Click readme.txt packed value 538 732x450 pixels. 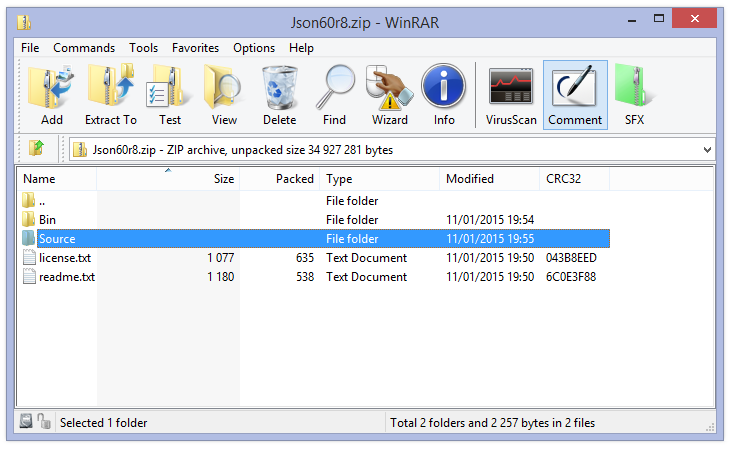pos(305,277)
